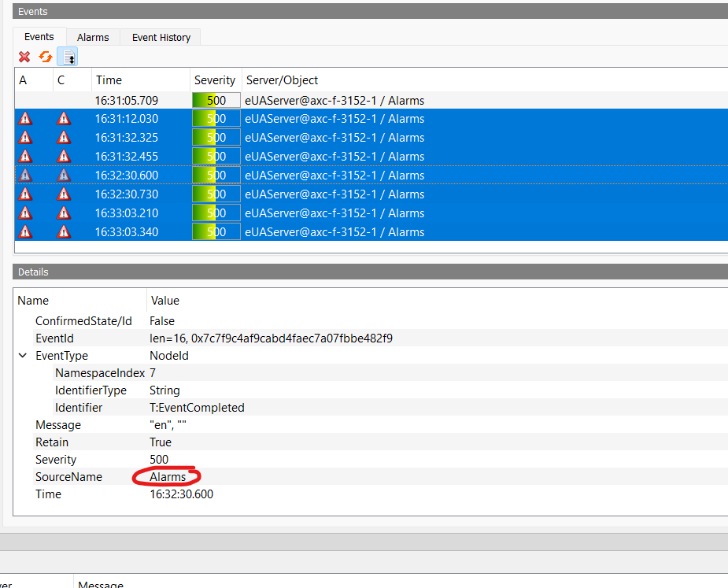Click C-column alarm icon for 16:31:32.325 event

(x=64, y=138)
